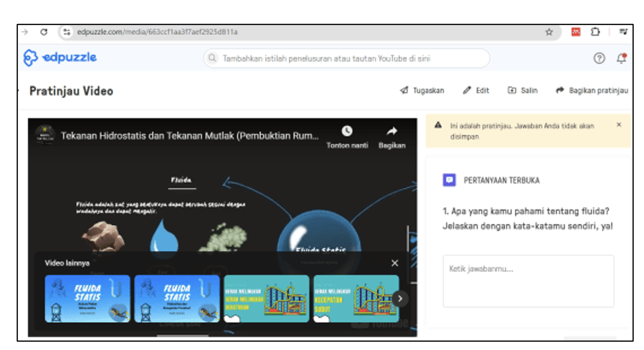Open the Kecepatan Sudut video thumbnail
The image size is (644, 350).
pos(355,299)
